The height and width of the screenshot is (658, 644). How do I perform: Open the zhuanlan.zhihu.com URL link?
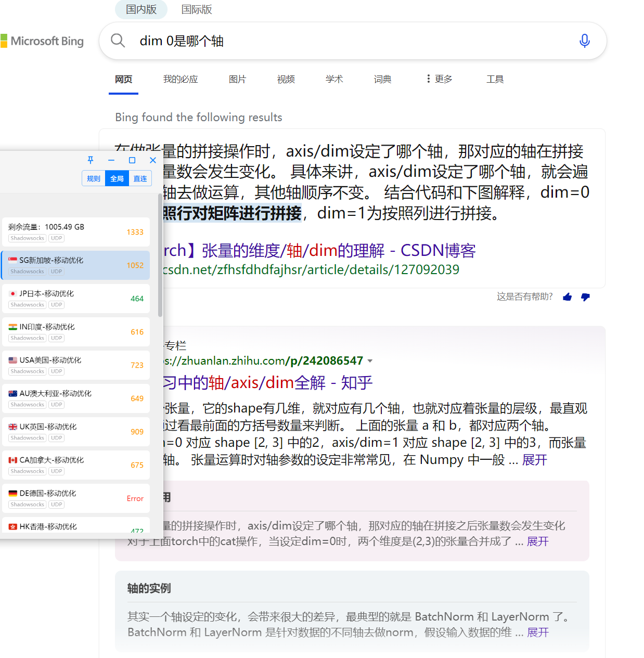[263, 360]
